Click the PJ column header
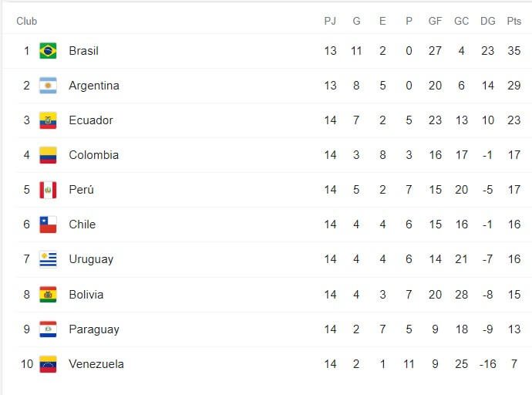 [330, 21]
